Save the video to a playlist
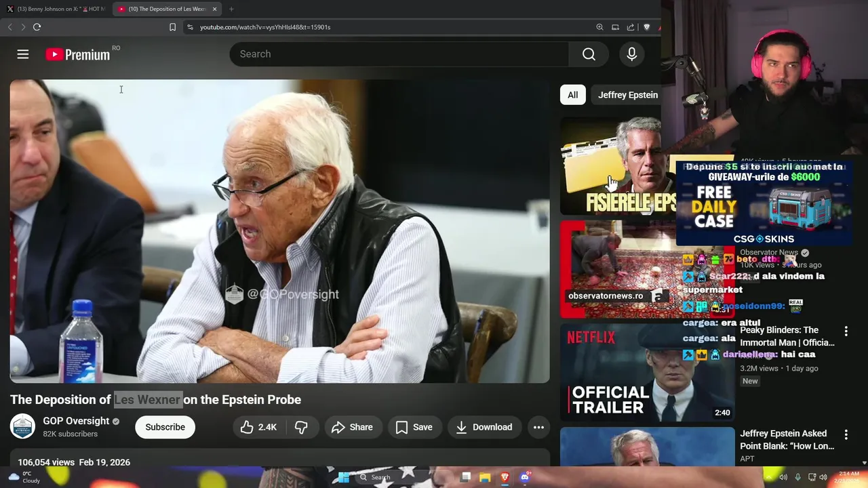This screenshot has width=868, height=488. tap(414, 427)
